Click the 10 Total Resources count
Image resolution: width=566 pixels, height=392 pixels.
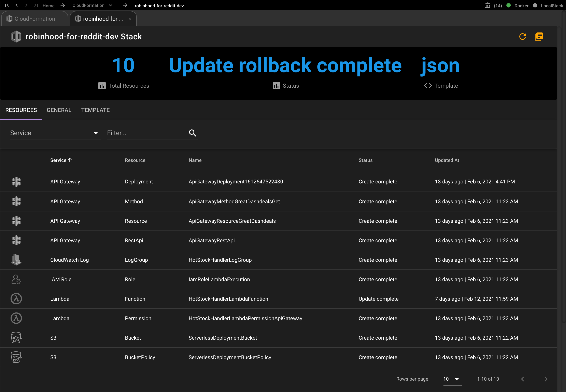pos(124,65)
